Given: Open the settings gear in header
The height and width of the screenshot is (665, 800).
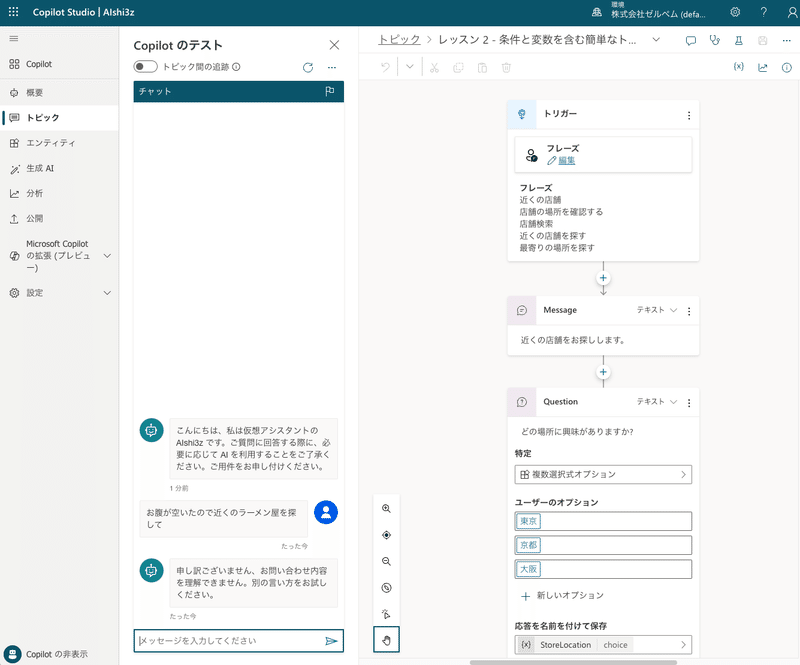Looking at the screenshot, I should click(x=735, y=12).
